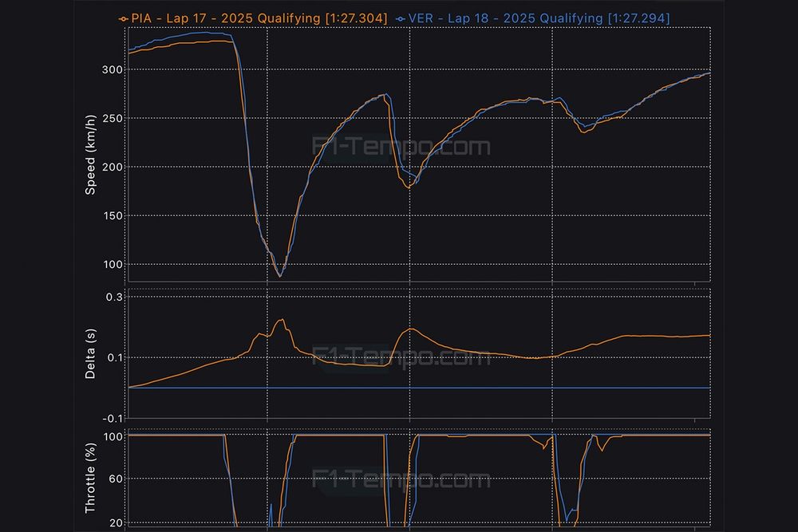798x532 pixels.
Task: Select the lowest speed point on the speed chart
Action: pyautogui.click(x=279, y=276)
